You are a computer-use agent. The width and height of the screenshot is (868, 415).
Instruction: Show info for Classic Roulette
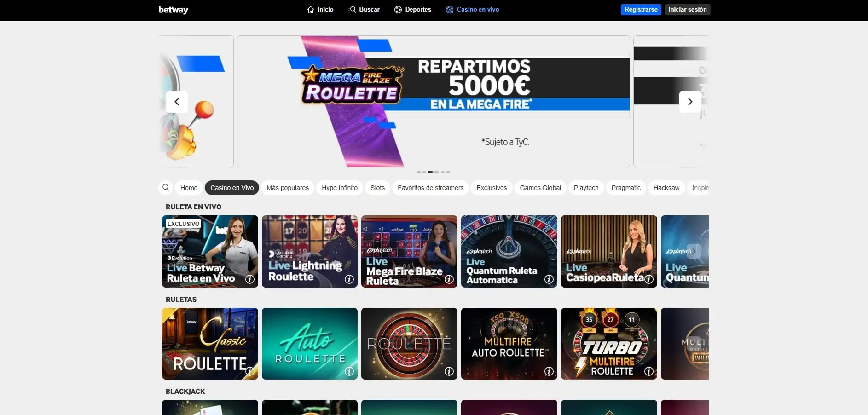250,371
